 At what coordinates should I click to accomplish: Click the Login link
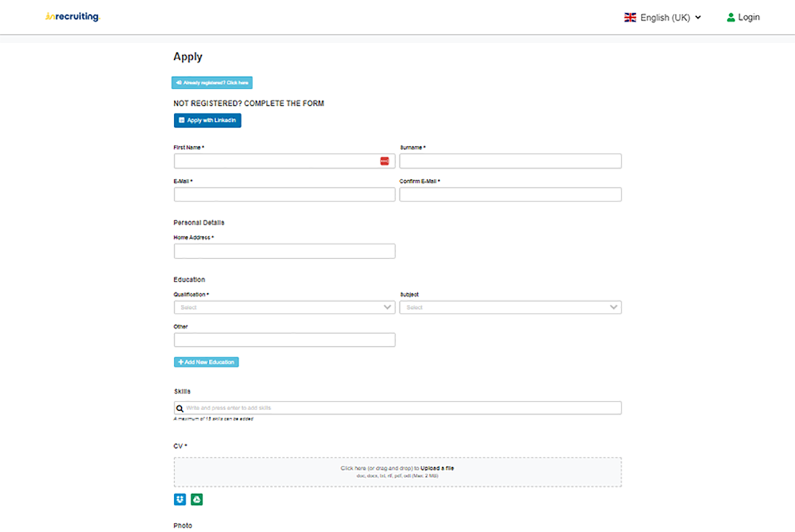(x=743, y=17)
